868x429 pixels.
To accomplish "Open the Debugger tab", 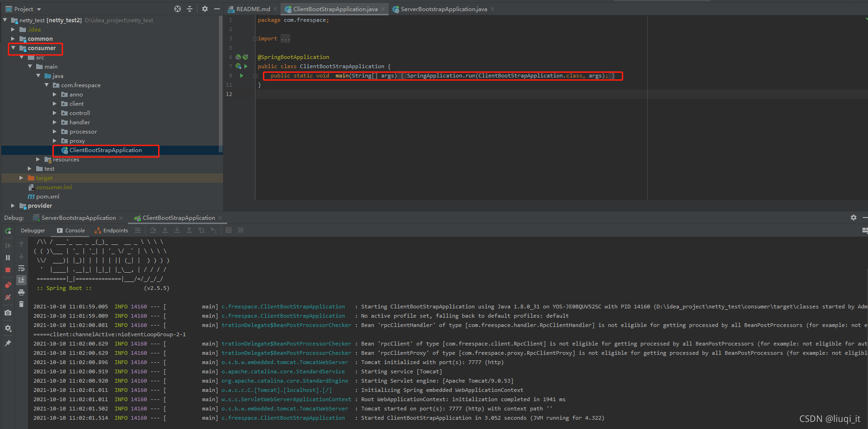I will pos(33,230).
